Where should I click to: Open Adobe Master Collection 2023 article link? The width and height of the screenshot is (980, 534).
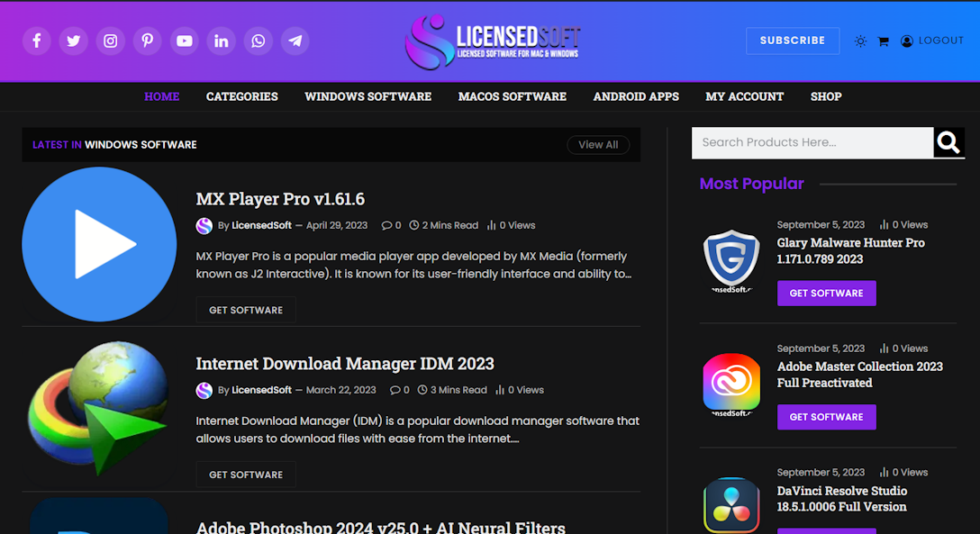[859, 375]
